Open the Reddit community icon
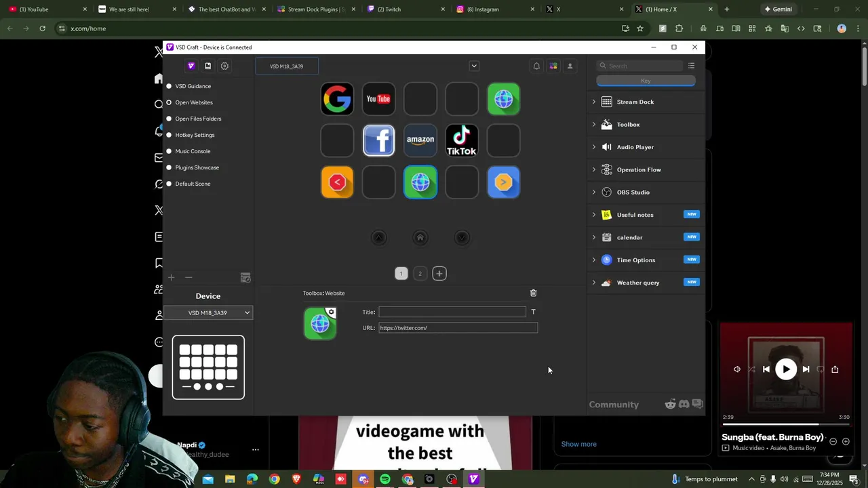Viewport: 868px width, 488px height. pyautogui.click(x=670, y=404)
